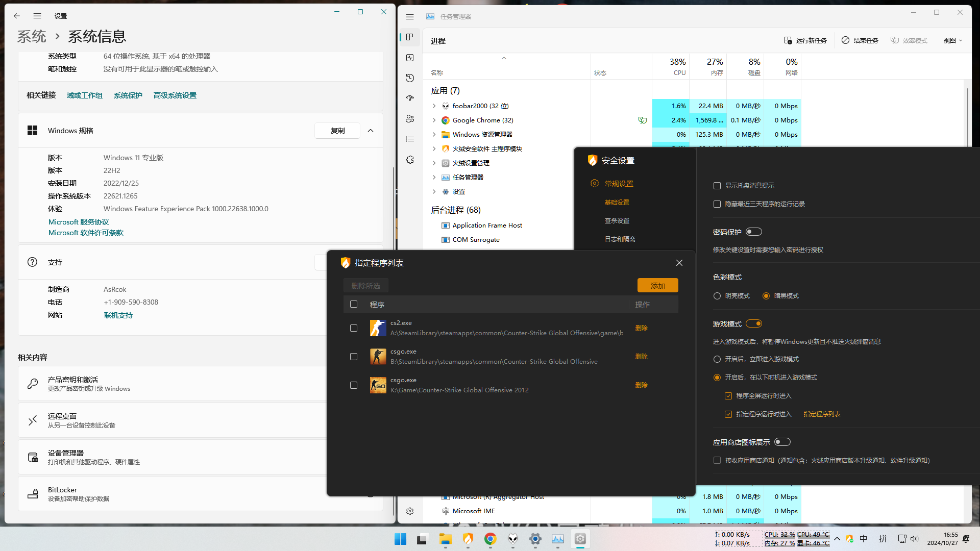Sort processes by the CPU column header
The height and width of the screenshot is (551, 980).
[x=671, y=66]
